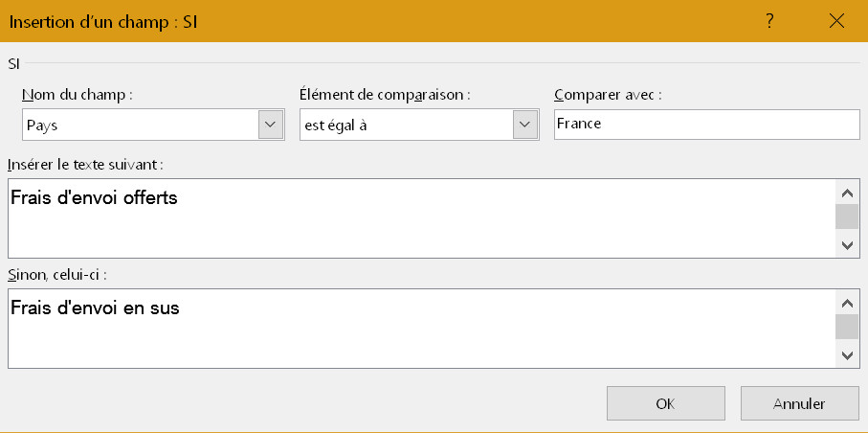Click the 'Sinon, celui-ci' label
Viewport: 868px width, 433px height.
[x=57, y=275]
